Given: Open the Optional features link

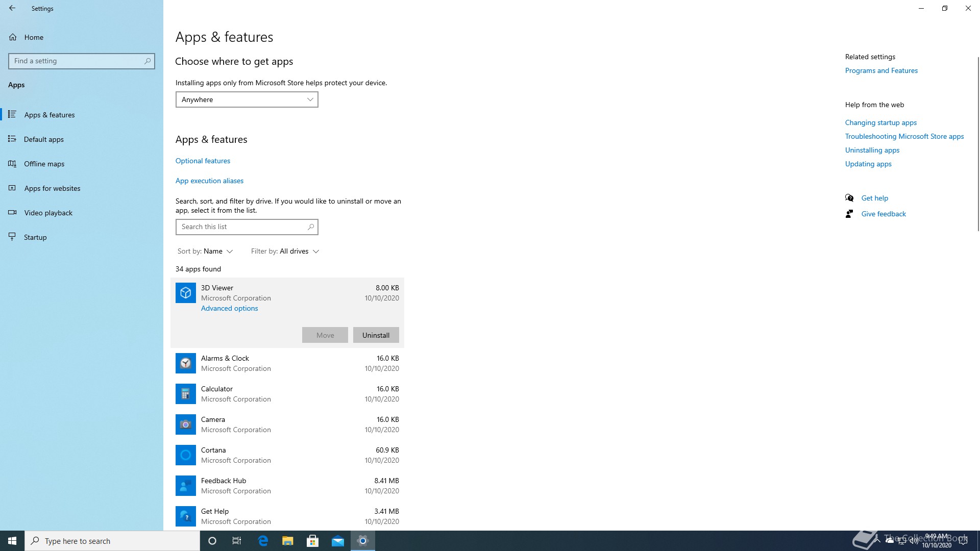Looking at the screenshot, I should click(203, 161).
